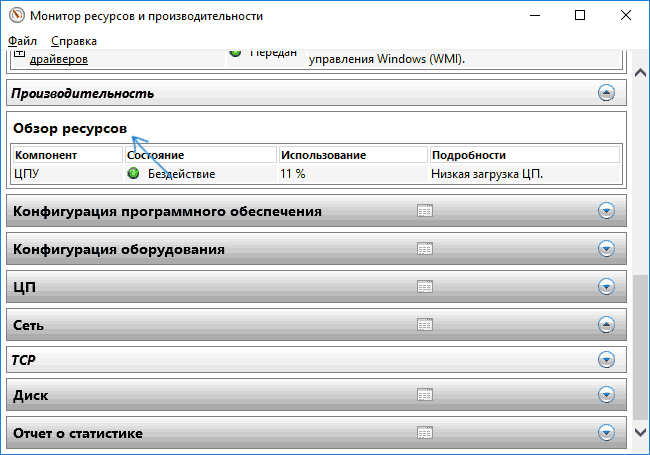Expand the Конфигурация оборудования section
The image size is (650, 455).
tap(606, 249)
